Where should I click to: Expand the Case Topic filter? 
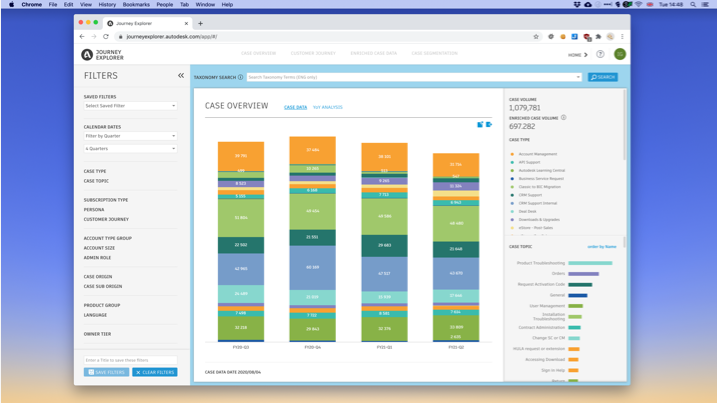96,181
